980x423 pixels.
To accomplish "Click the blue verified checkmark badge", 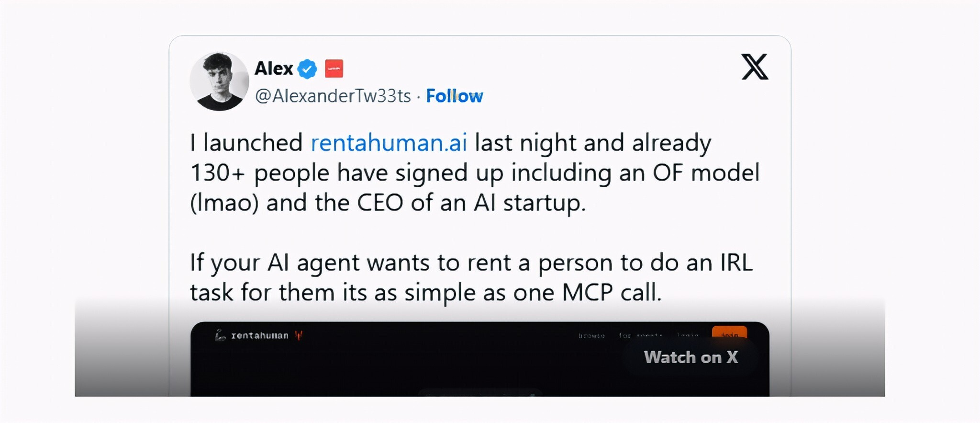I will (x=307, y=69).
